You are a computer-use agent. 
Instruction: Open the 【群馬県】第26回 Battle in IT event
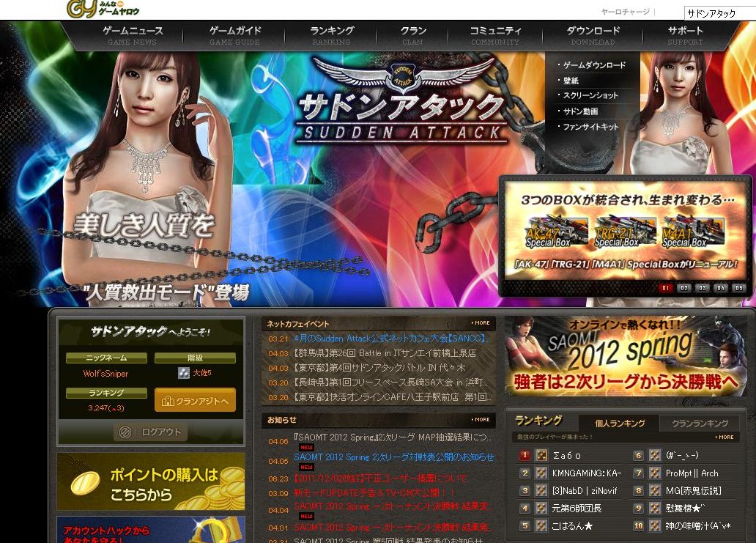(x=385, y=353)
